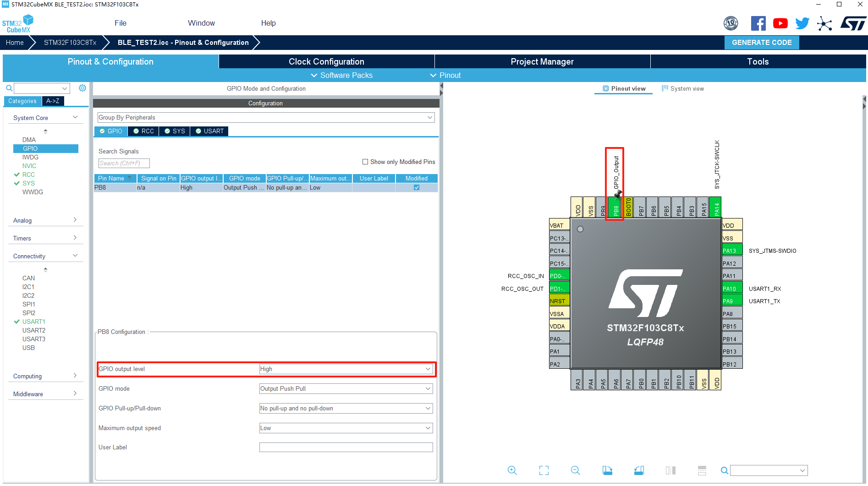868x486 pixels.
Task: Open the settings gear in categories panel
Action: point(82,88)
